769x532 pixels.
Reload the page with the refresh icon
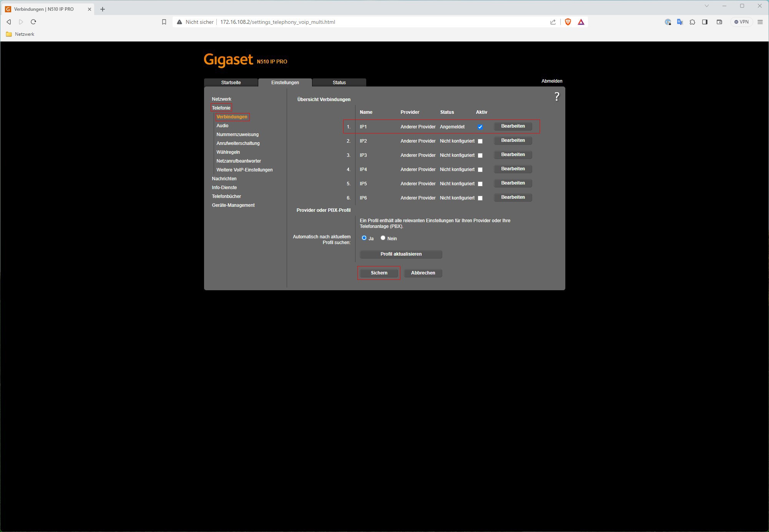[x=33, y=22]
